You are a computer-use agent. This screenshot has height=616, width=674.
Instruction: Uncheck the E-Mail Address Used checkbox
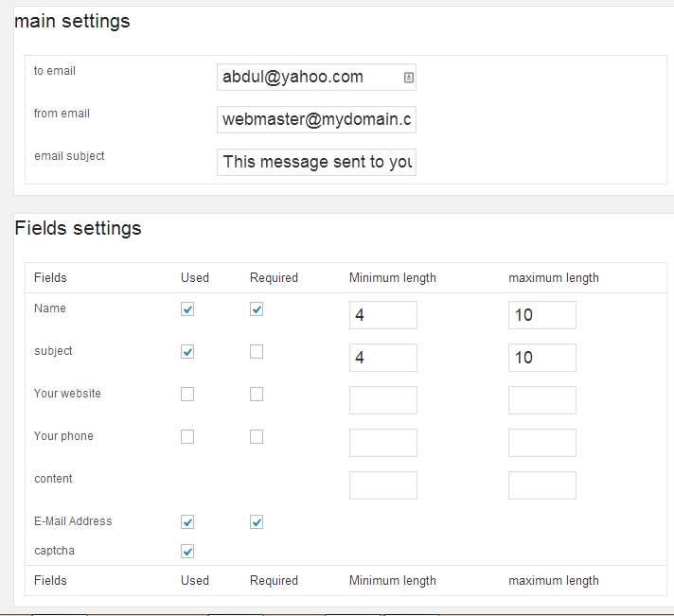[187, 522]
